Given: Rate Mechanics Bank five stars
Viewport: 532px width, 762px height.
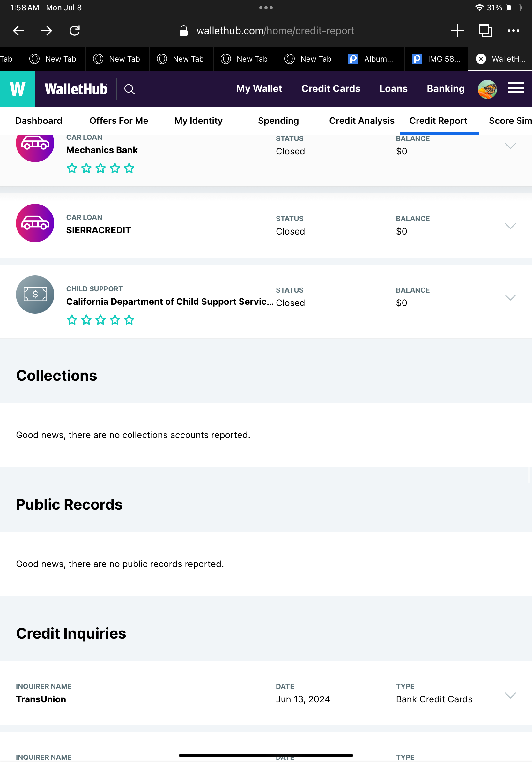Looking at the screenshot, I should coord(129,168).
